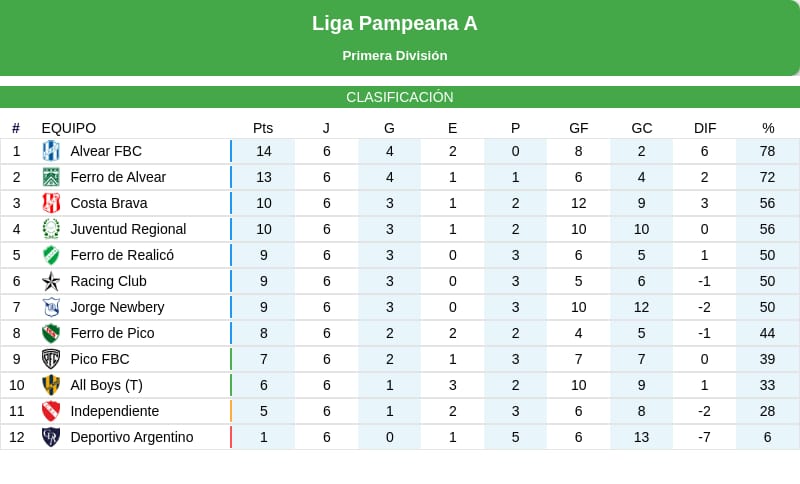Click the Deportivo Argentino crest icon
The height and width of the screenshot is (484, 800).
(51, 437)
